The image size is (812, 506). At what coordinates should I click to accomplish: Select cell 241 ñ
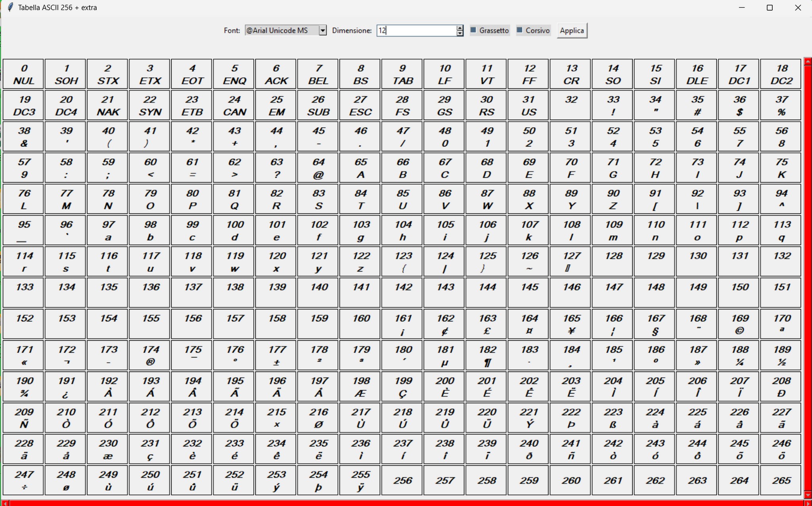tap(571, 450)
